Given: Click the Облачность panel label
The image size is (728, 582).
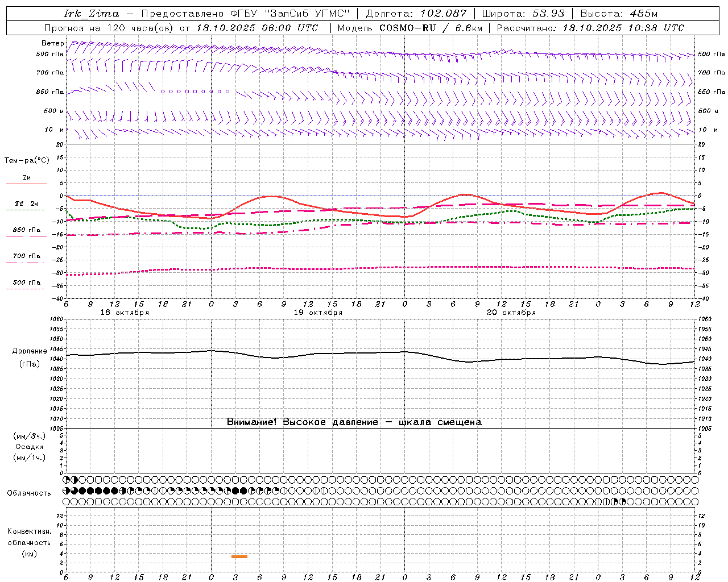Looking at the screenshot, I should click(29, 493).
